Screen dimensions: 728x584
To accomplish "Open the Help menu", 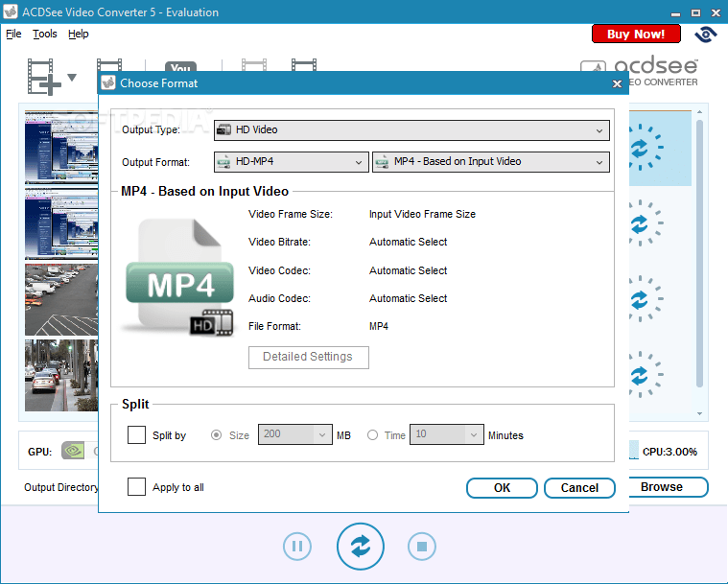I will [78, 34].
